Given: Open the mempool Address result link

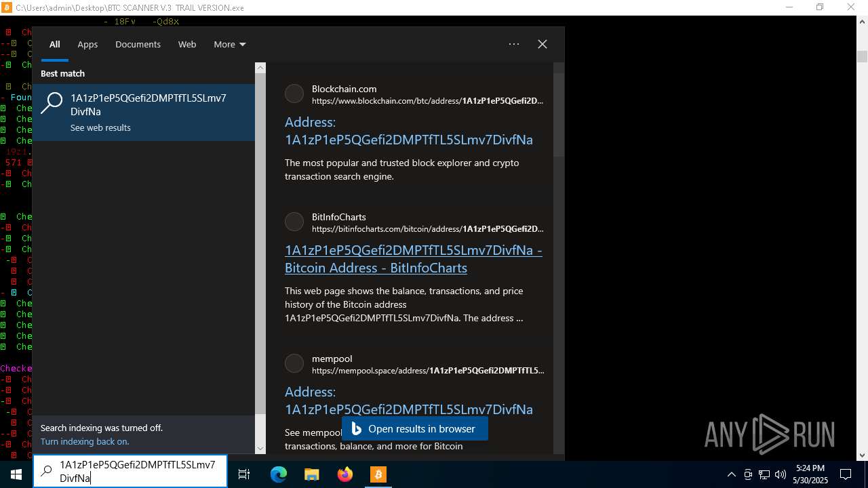Looking at the screenshot, I should tap(409, 401).
